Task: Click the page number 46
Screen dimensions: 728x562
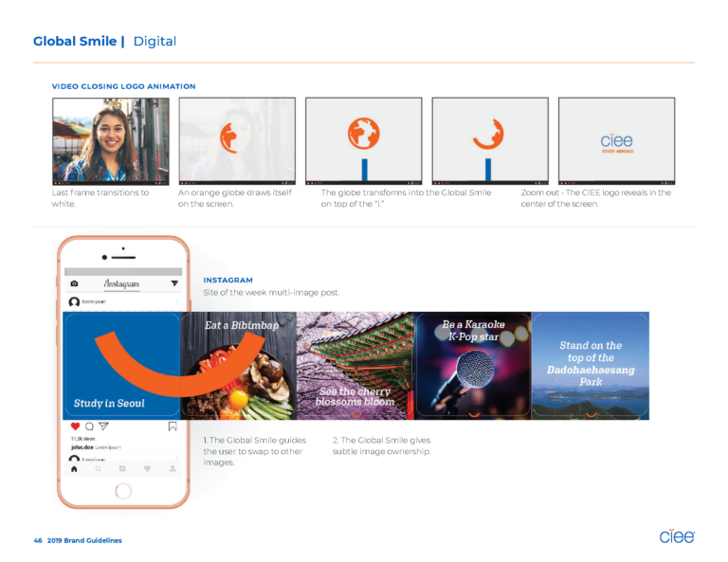Action: pos(38,540)
